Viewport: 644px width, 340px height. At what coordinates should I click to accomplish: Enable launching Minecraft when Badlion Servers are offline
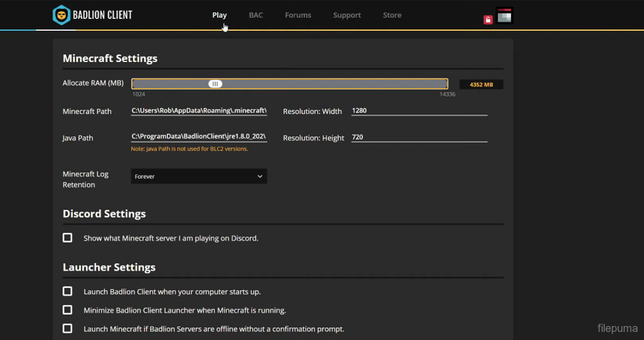pyautogui.click(x=67, y=328)
